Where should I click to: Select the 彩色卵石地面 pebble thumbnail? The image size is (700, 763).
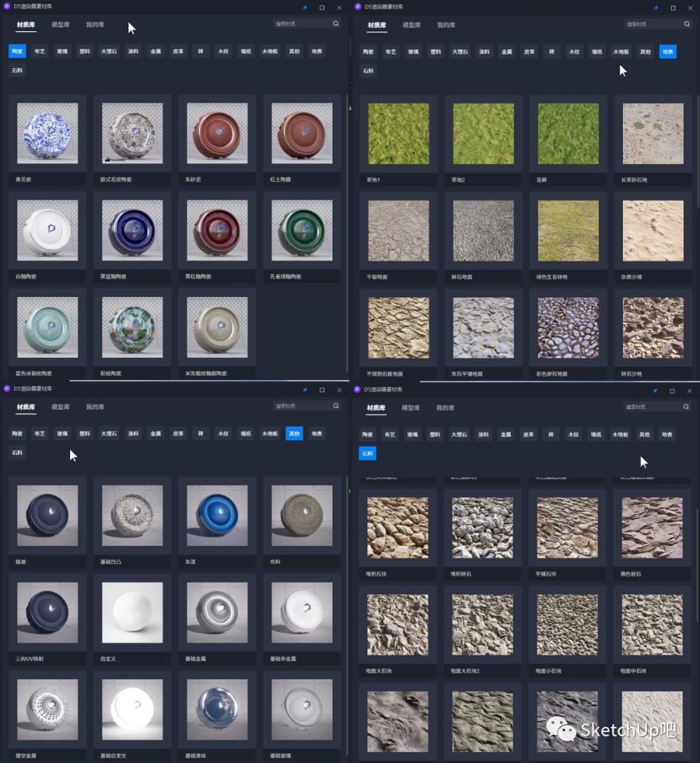pyautogui.click(x=568, y=328)
